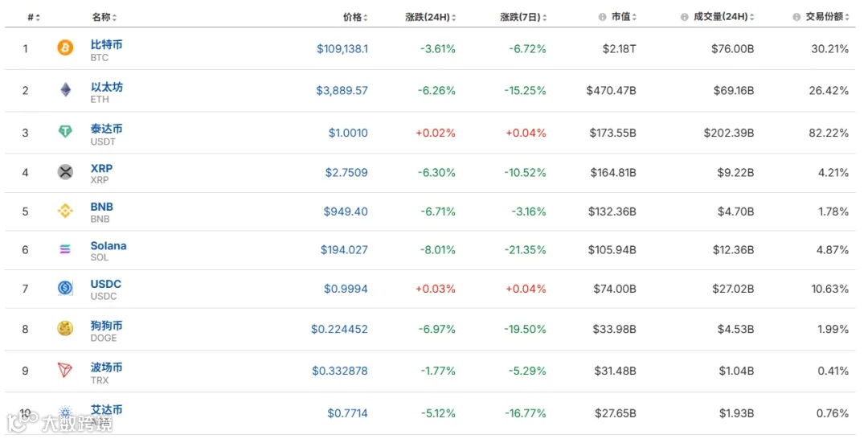Image resolution: width=868 pixels, height=439 pixels.
Task: Click USDT price $1.0010
Action: point(348,133)
